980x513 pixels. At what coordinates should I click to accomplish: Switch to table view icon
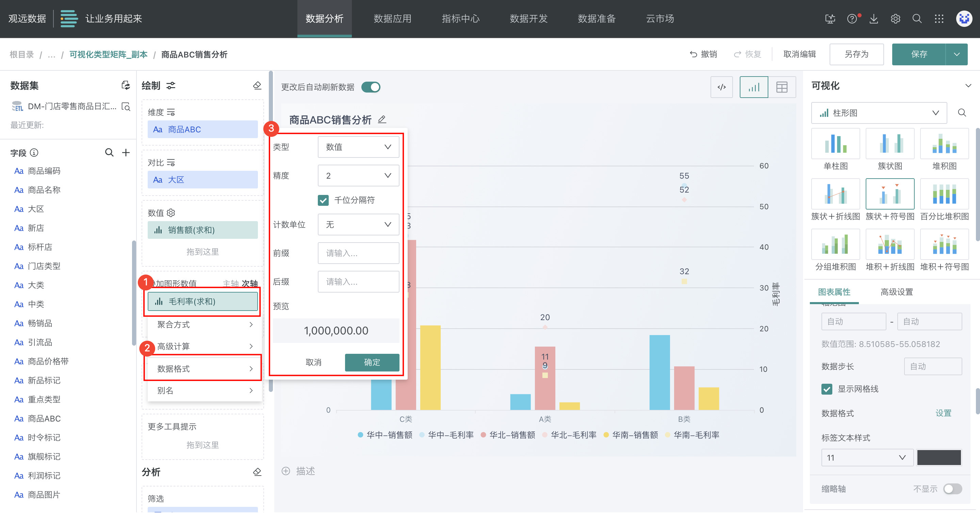pyautogui.click(x=781, y=87)
